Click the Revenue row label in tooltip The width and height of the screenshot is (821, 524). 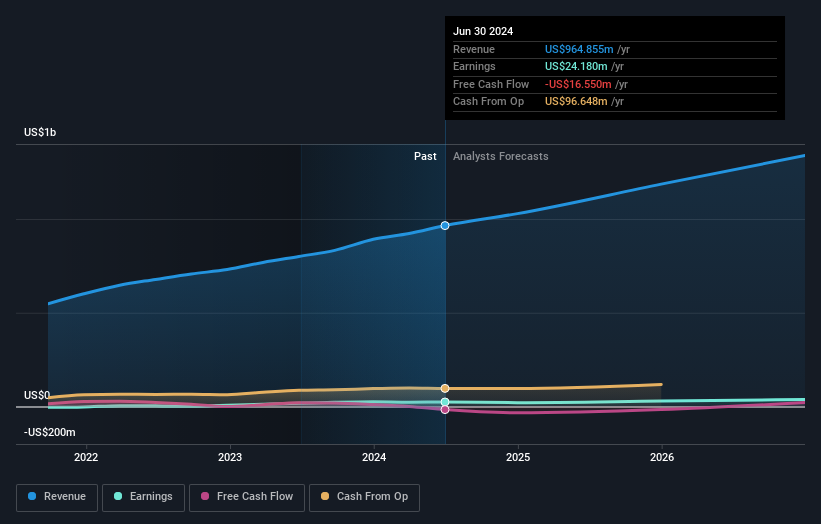tap(474, 49)
